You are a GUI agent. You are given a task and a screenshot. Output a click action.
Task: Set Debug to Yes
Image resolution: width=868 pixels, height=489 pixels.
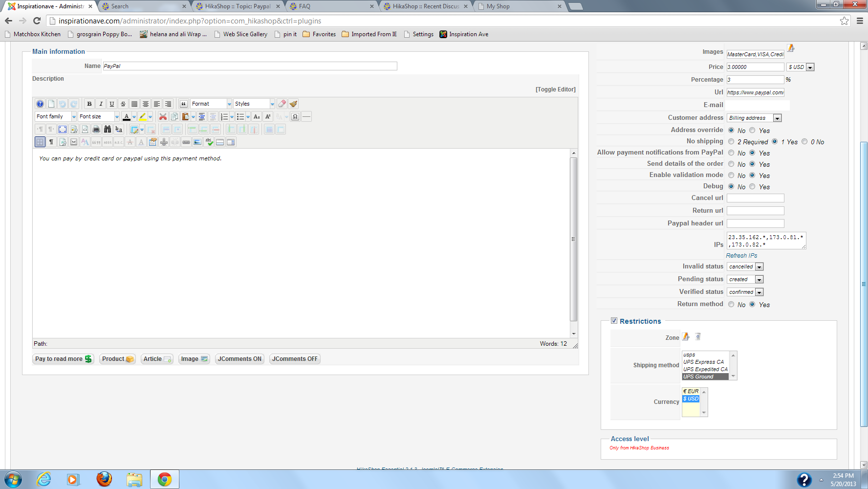point(753,187)
